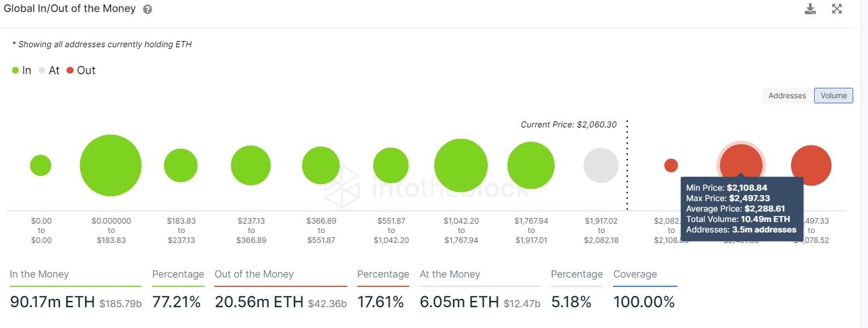Open the Global In/Out of the Money help
This screenshot has width=868, height=328.
pos(146,8)
